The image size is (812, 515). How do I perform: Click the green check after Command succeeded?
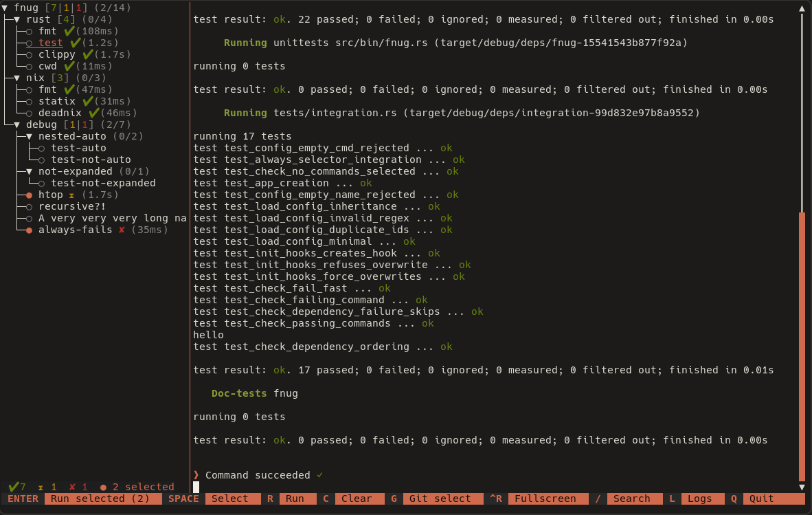(320, 475)
